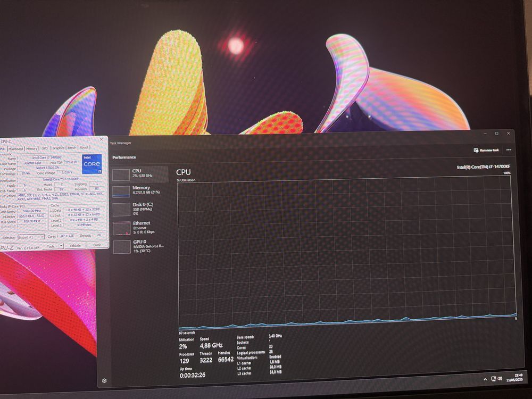Select the GPU 0 mini graph thumbnail
This screenshot has height=399, width=532.
(122, 247)
